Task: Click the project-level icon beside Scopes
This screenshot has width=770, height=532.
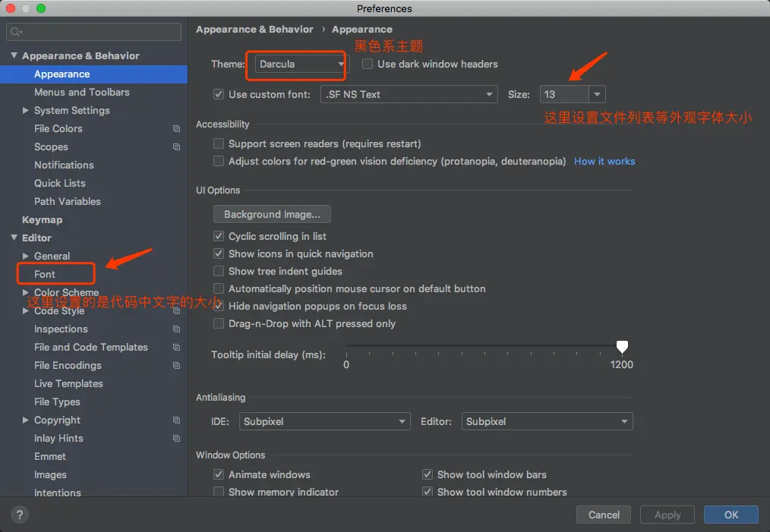Action: pyautogui.click(x=176, y=146)
